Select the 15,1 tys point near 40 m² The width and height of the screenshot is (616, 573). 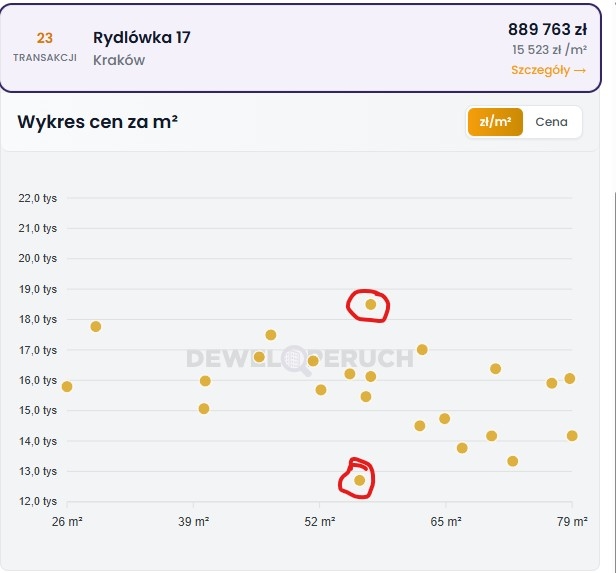[204, 408]
